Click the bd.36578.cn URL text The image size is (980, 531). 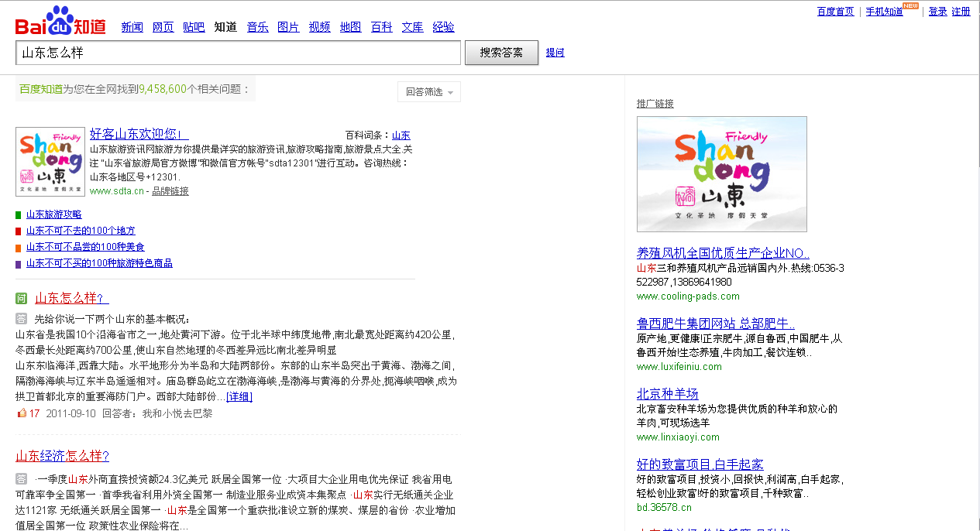[x=664, y=508]
